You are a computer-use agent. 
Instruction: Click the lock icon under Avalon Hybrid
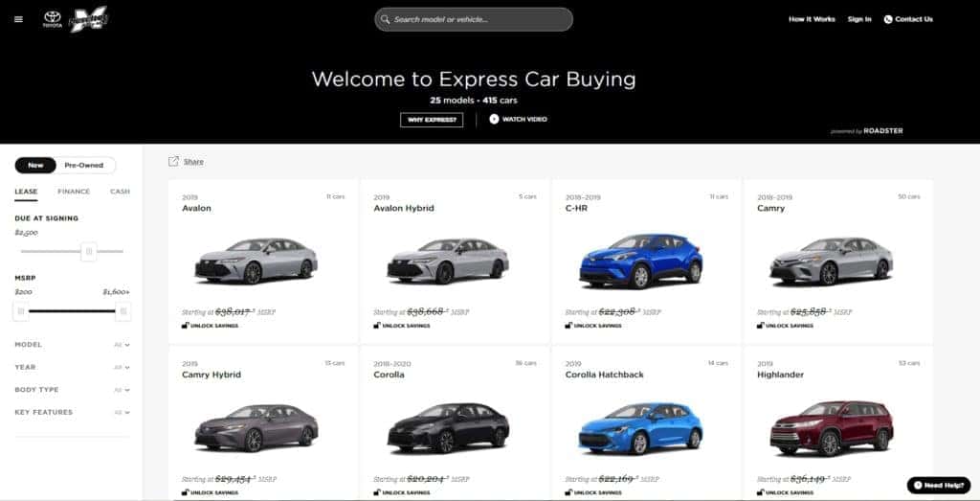(377, 326)
